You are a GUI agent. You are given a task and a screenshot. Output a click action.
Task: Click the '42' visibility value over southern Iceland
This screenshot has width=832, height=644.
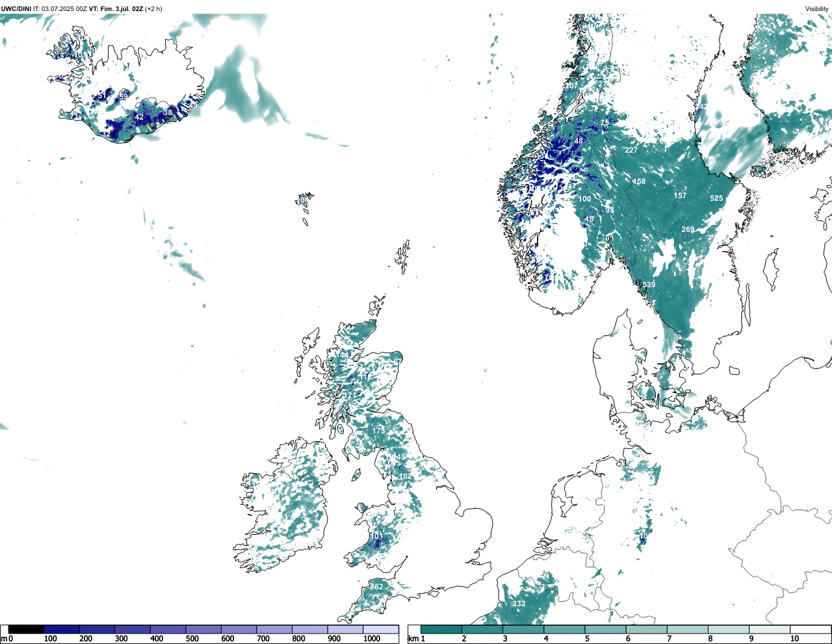(x=139, y=118)
